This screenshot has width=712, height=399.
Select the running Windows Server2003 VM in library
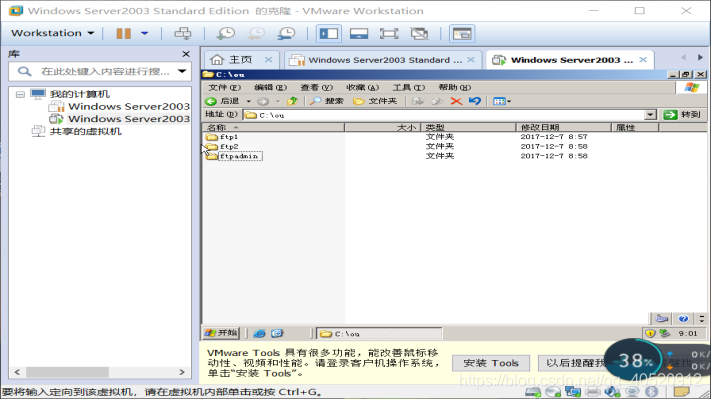point(129,118)
